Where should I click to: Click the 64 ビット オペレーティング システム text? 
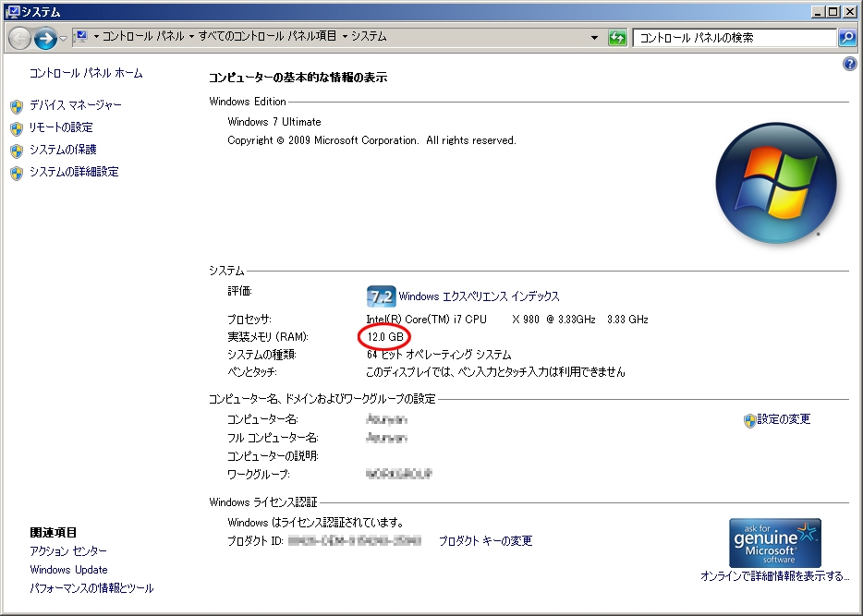(x=439, y=355)
